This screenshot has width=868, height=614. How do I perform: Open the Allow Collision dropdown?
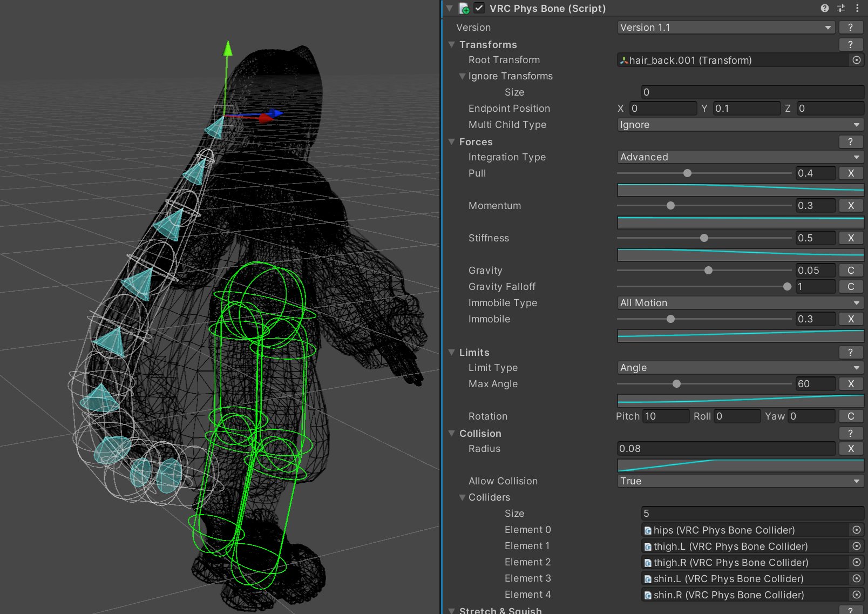[740, 481]
